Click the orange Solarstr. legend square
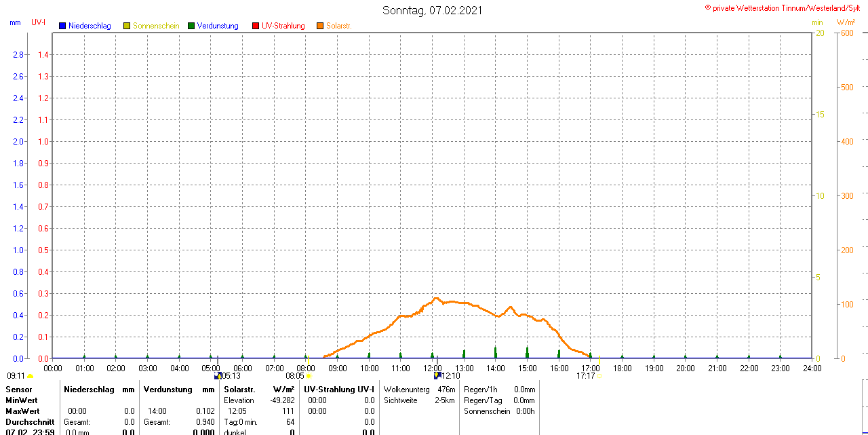Image resolution: width=868 pixels, height=435 pixels. pyautogui.click(x=320, y=26)
